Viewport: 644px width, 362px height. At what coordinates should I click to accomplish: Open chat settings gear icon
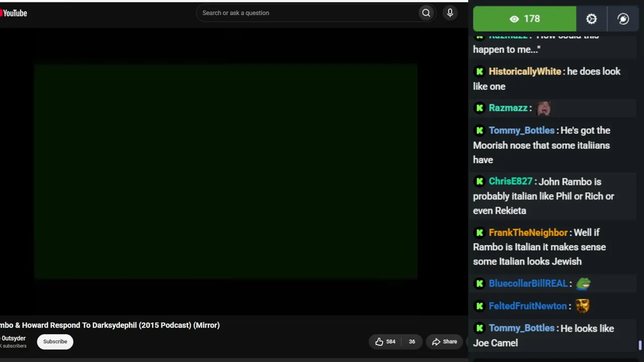point(591,19)
